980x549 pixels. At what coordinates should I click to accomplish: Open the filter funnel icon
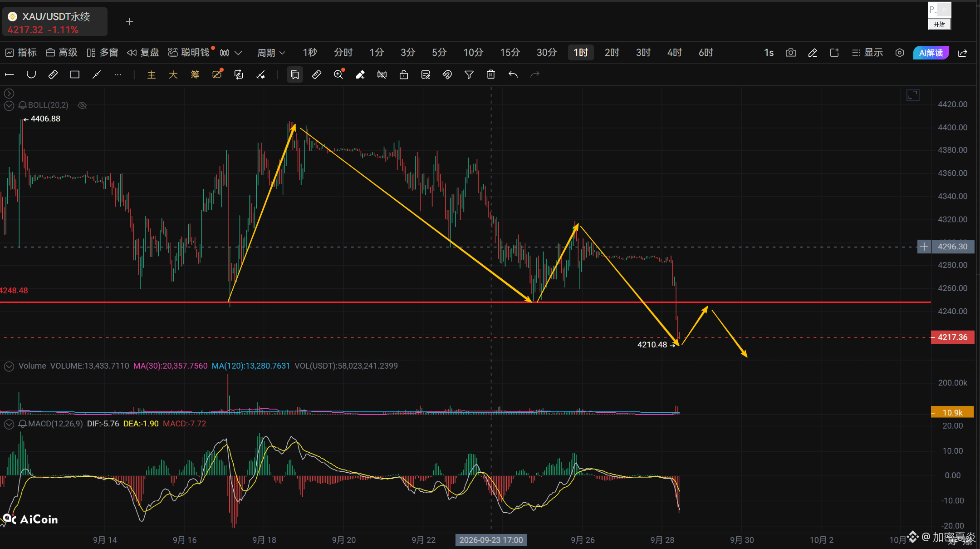click(x=469, y=74)
